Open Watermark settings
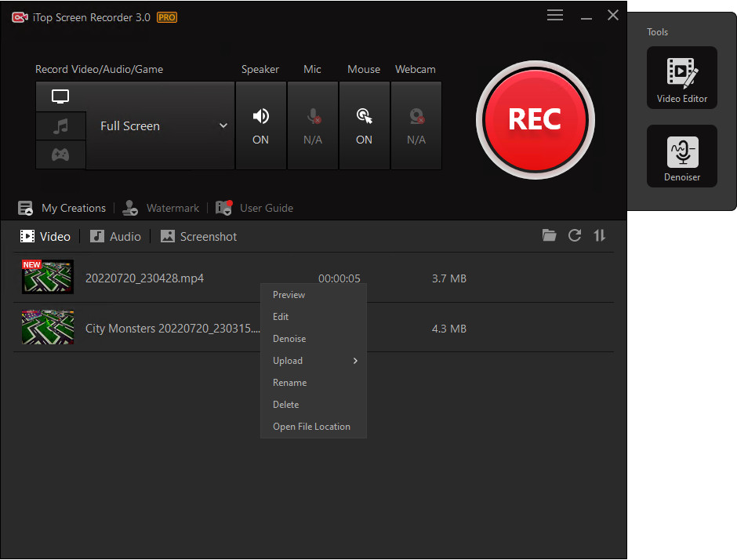737x560 pixels. [172, 208]
